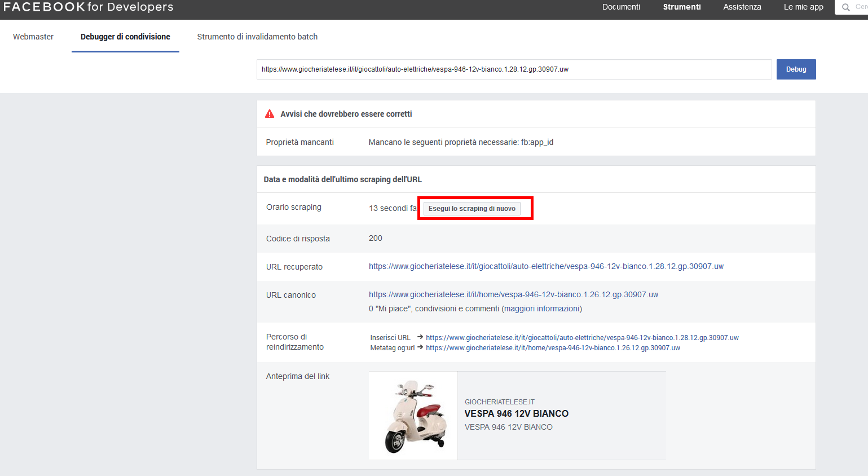Click the preview description under the bold title
This screenshot has width=868, height=476.
[x=508, y=427]
